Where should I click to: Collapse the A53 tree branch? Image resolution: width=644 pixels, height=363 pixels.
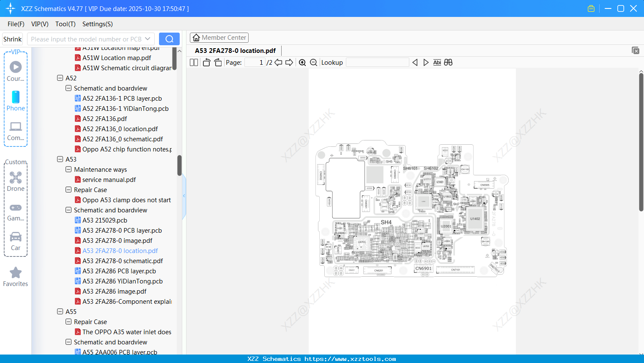pos(60,159)
